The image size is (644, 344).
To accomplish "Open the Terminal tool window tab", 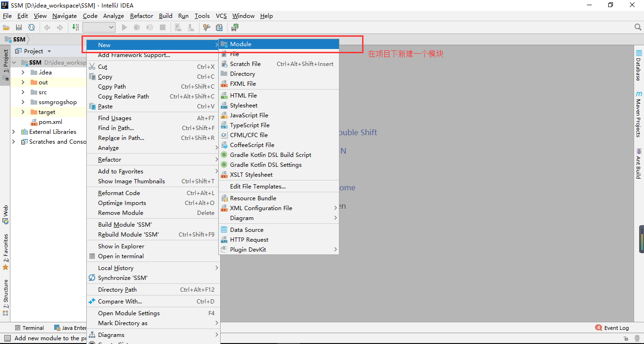I will pos(29,328).
